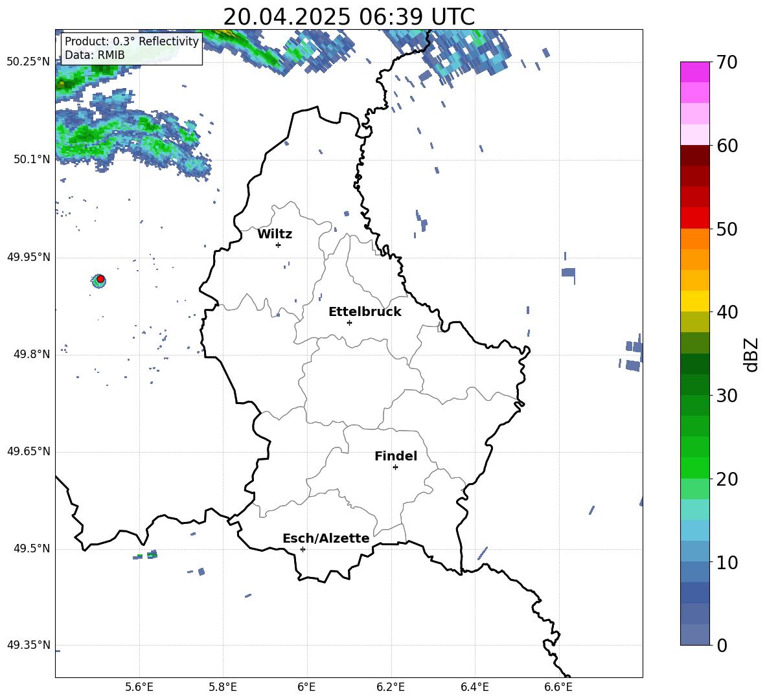767x700 pixels.
Task: Click the title '20.04.2025 06:39 UTC'
Action: tap(349, 17)
